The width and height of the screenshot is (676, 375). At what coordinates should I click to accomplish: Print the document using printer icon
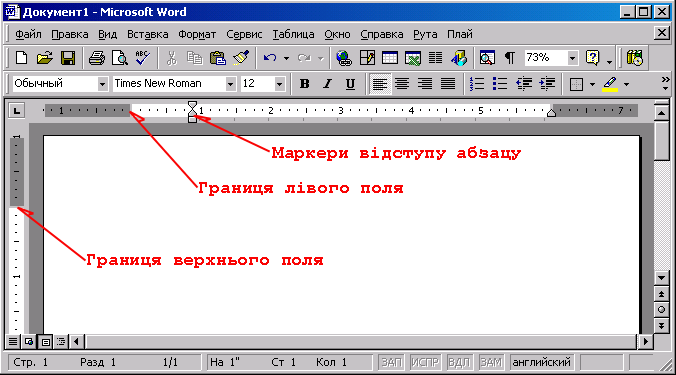[97, 58]
